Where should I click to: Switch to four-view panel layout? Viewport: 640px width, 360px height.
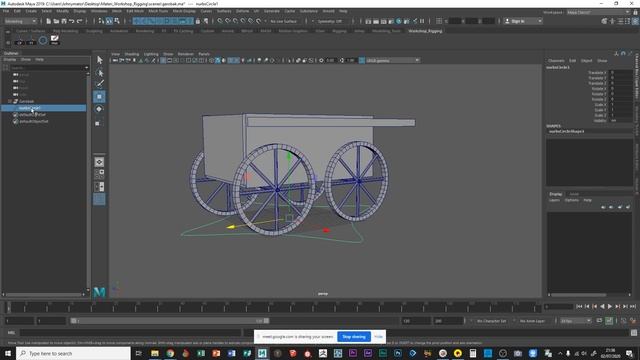[99, 174]
